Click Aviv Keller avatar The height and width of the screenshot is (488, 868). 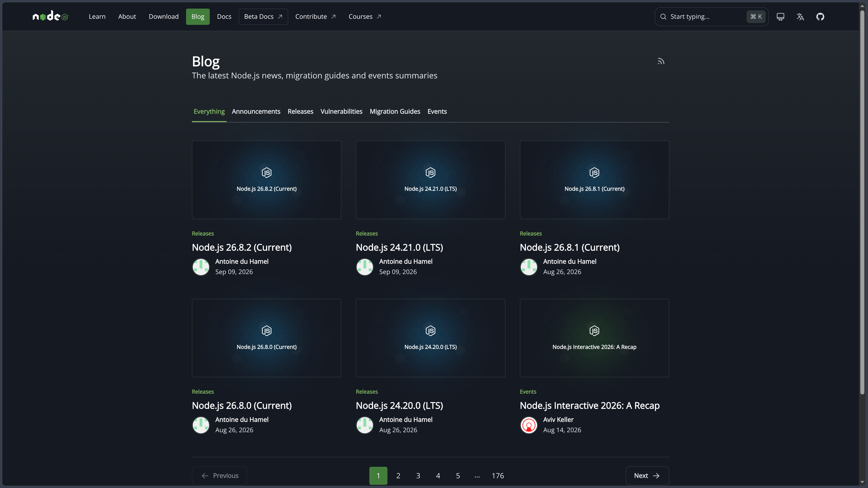click(529, 425)
